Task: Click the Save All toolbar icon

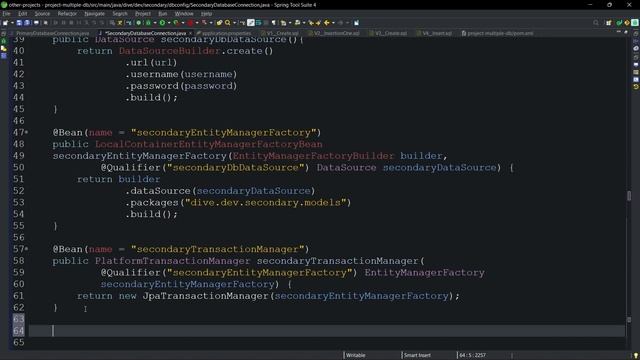Action: tap(27, 23)
